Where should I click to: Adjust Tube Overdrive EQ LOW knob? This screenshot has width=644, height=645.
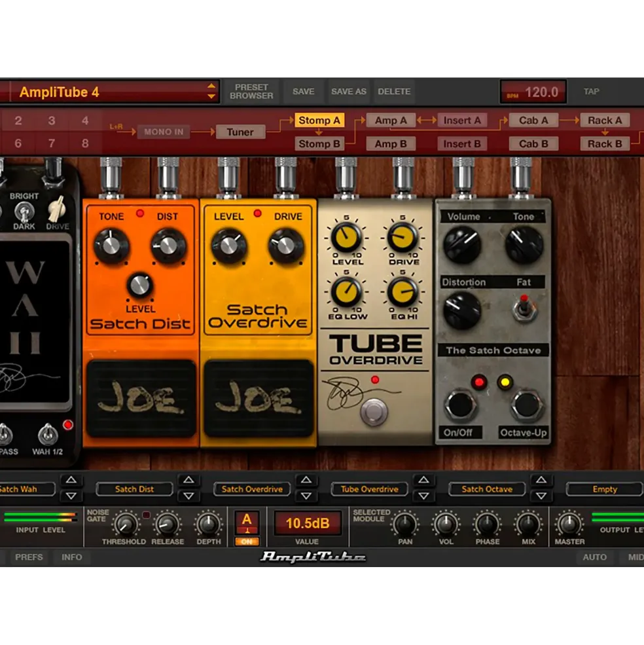coord(346,291)
